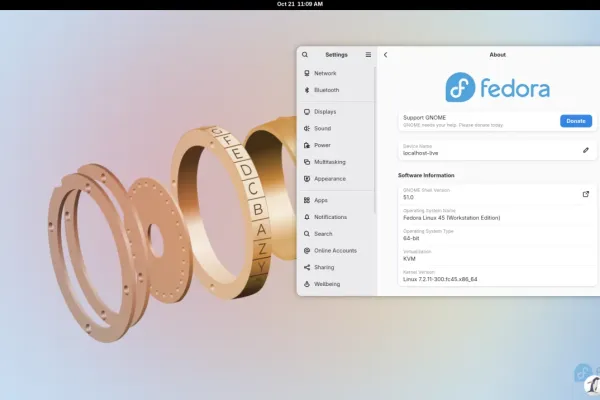The image size is (600, 400).
Task: Click the About title in header bar
Action: tap(497, 55)
